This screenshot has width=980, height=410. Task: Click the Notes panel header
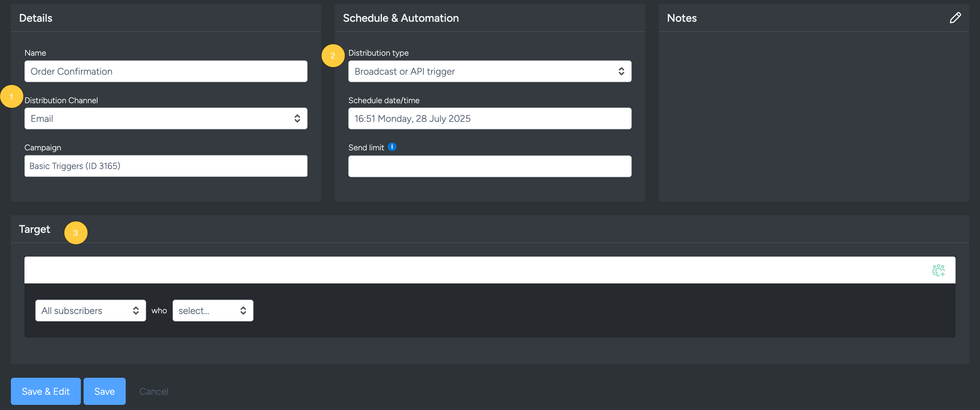pos(681,17)
